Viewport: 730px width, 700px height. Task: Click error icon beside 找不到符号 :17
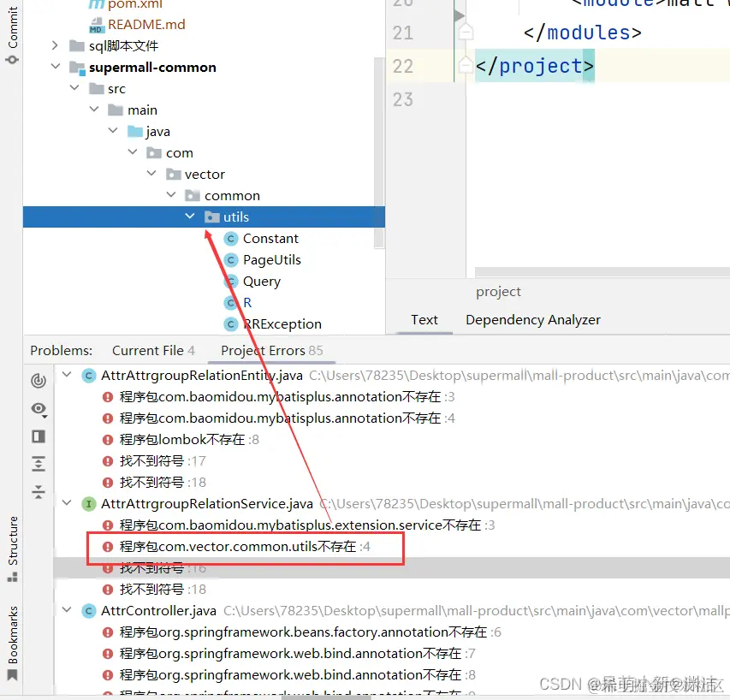[x=108, y=461]
